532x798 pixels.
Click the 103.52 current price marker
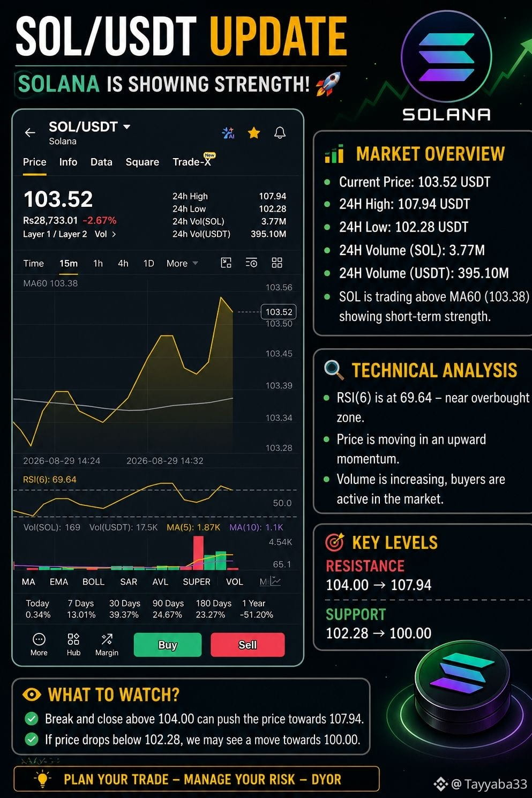(279, 311)
